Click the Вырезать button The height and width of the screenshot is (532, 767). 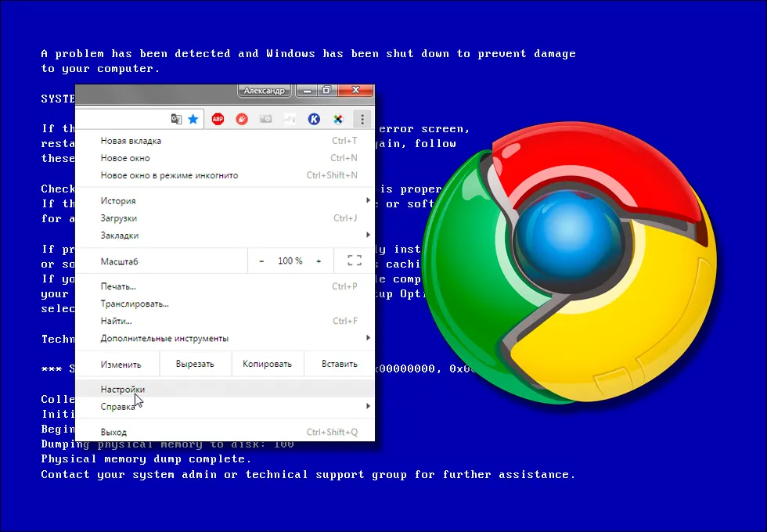(x=195, y=364)
